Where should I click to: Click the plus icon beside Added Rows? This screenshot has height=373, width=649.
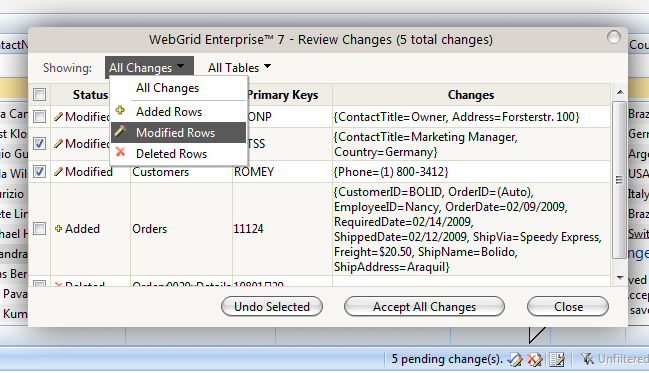pos(120,111)
